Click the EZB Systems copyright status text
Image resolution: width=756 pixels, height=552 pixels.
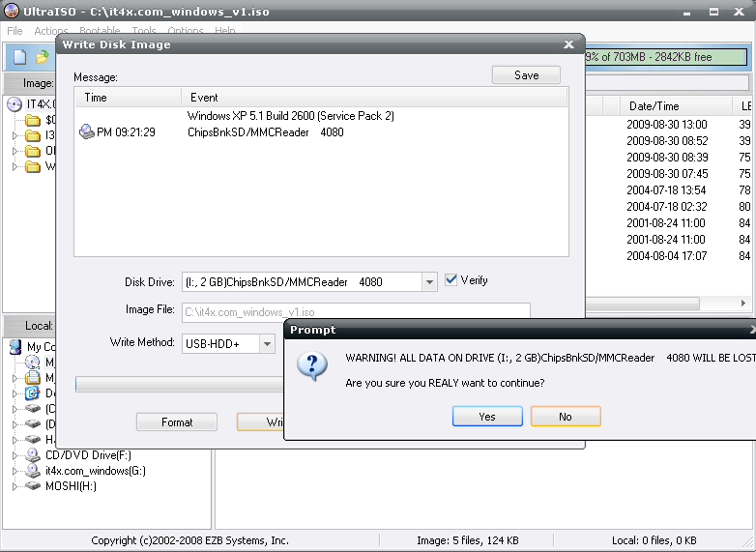(189, 540)
